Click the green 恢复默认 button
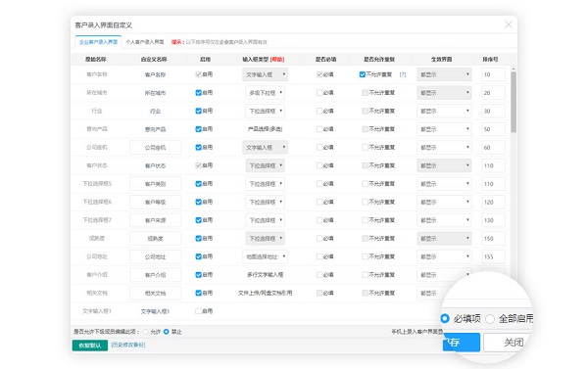 tap(90, 346)
